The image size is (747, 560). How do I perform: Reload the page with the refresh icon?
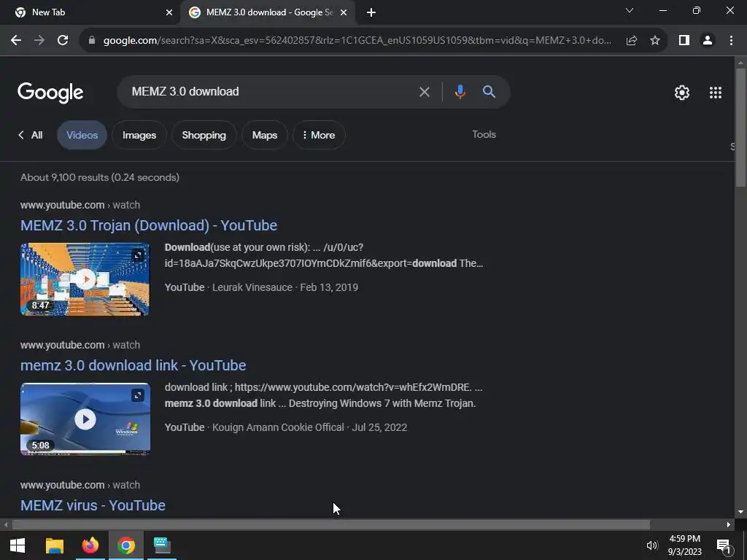(63, 41)
